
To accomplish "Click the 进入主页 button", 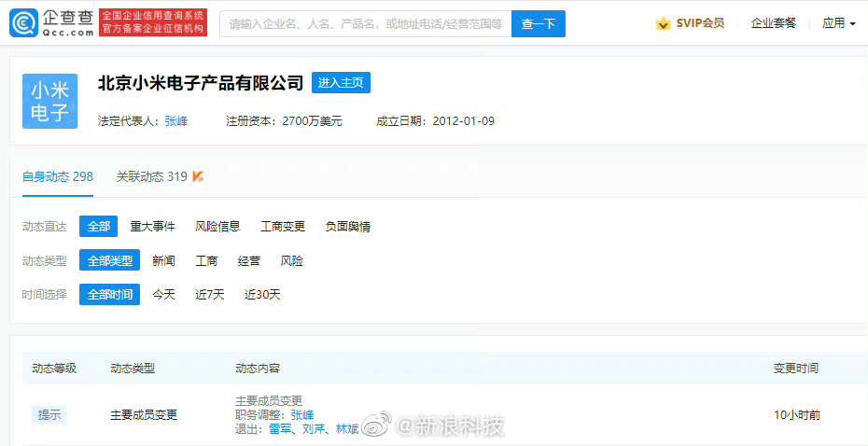I will coord(341,83).
